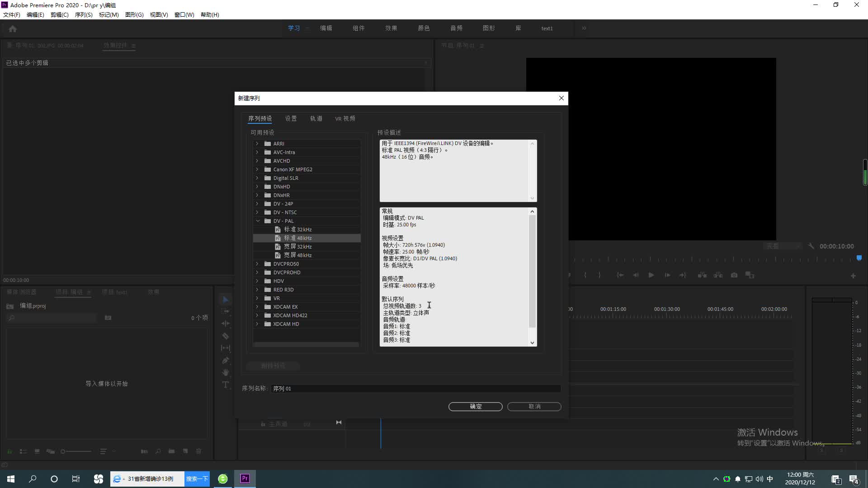Click the Home icon in Premiere
This screenshot has width=868, height=488.
point(13,28)
